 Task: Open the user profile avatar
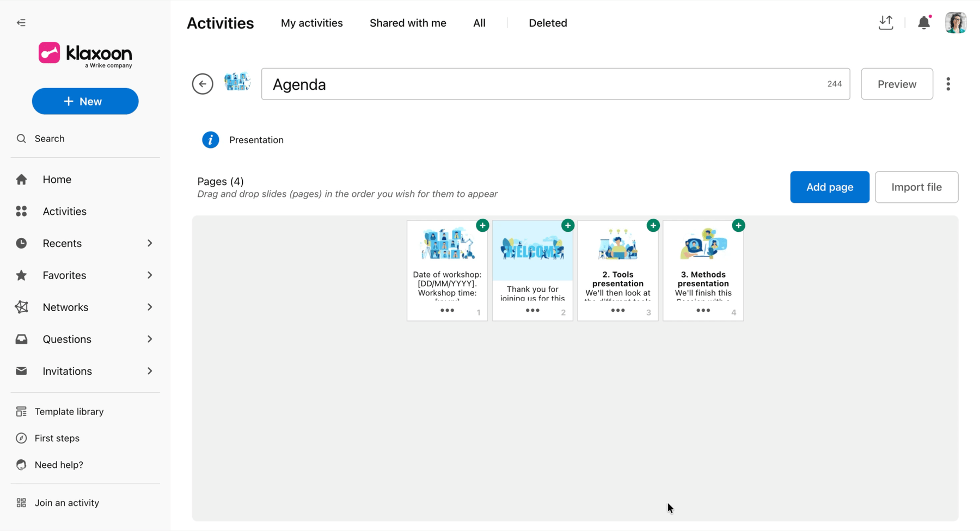tap(955, 23)
